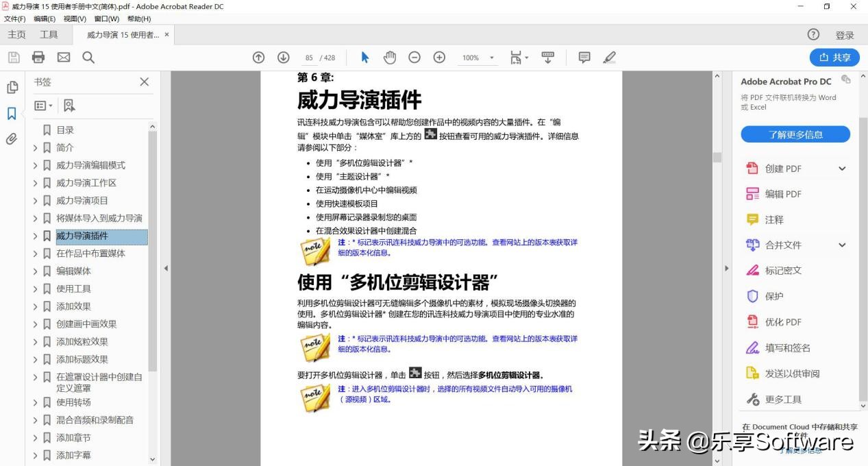Collapse the right tools pane arrow
Image resolution: width=868 pixels, height=466 pixels.
pyautogui.click(x=727, y=268)
